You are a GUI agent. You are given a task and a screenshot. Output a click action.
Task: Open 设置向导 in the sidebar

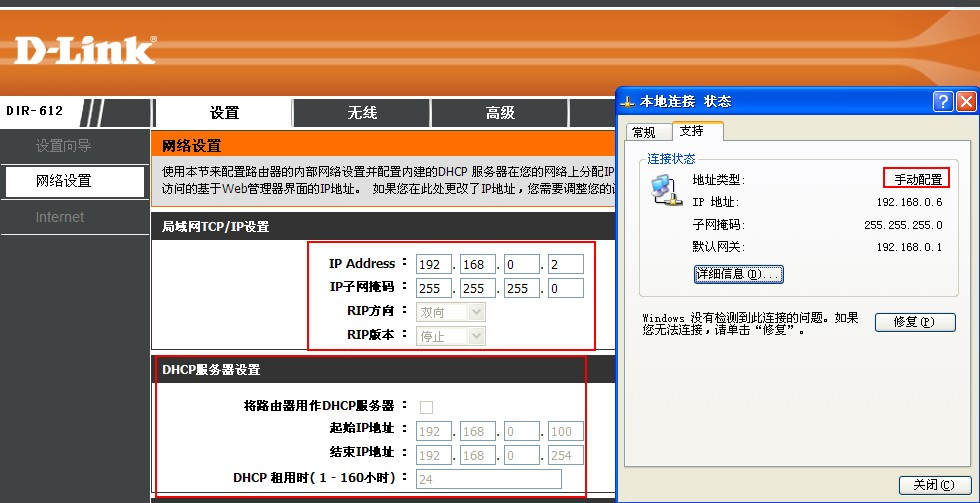[63, 146]
